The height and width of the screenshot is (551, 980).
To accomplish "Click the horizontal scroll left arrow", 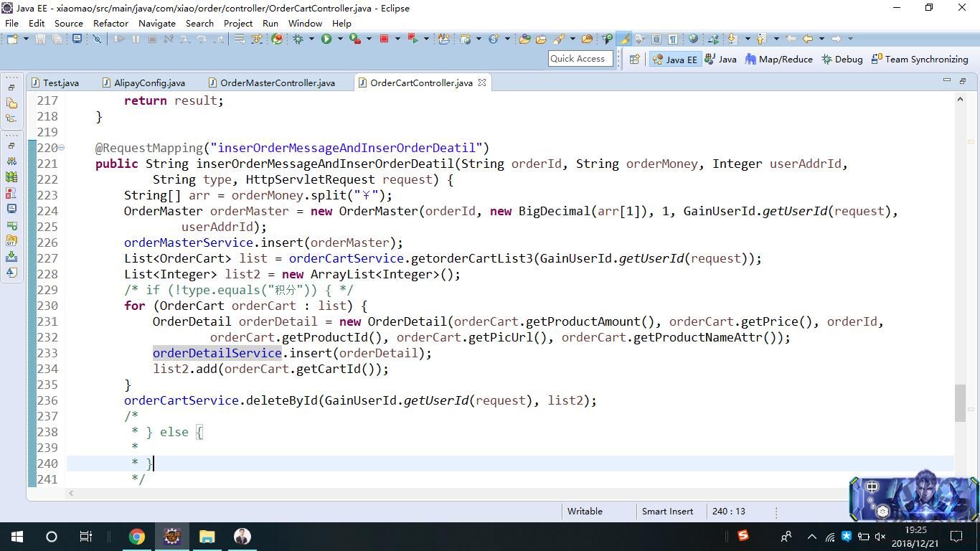I will pos(70,493).
